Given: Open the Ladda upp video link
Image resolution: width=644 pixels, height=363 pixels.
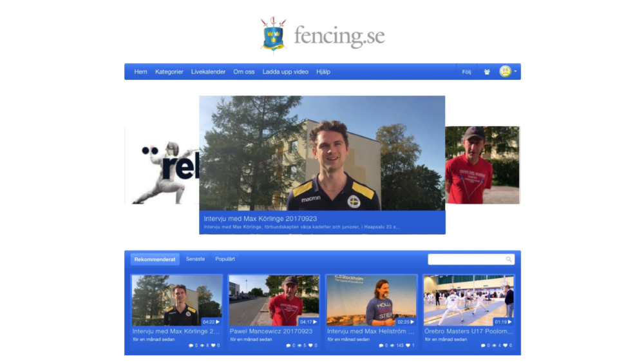Looking at the screenshot, I should click(285, 72).
